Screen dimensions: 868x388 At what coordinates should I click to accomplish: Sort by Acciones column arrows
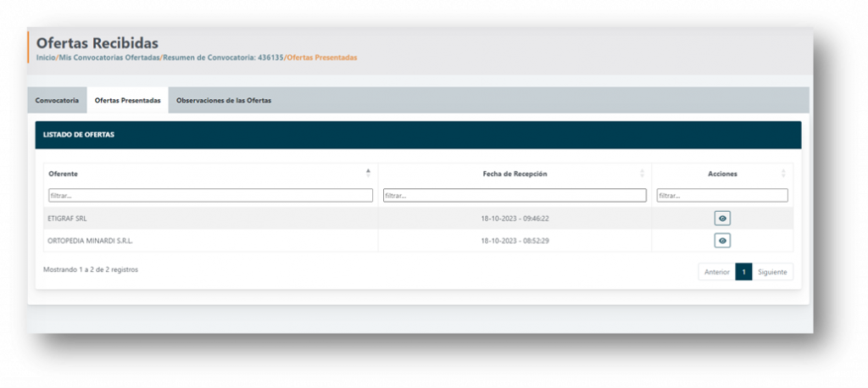783,173
